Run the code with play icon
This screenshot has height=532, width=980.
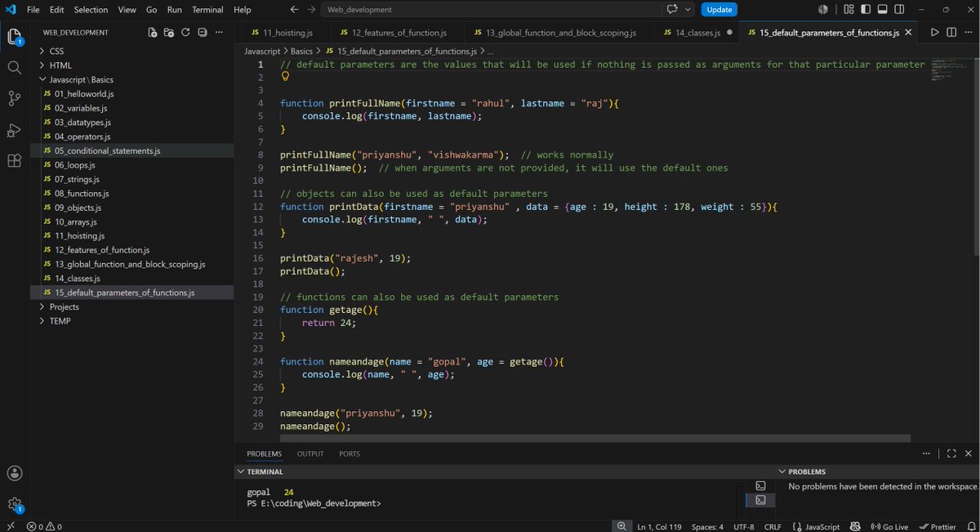[x=935, y=33]
